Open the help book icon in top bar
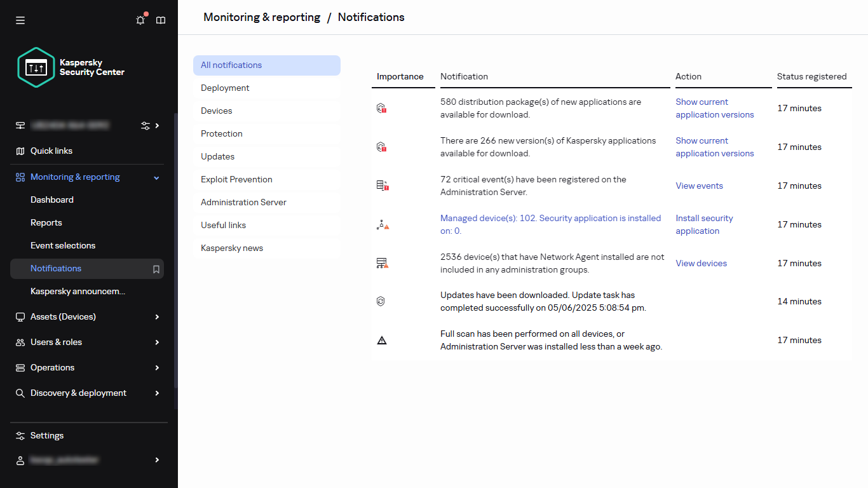Image resolution: width=868 pixels, height=488 pixels. tap(161, 20)
